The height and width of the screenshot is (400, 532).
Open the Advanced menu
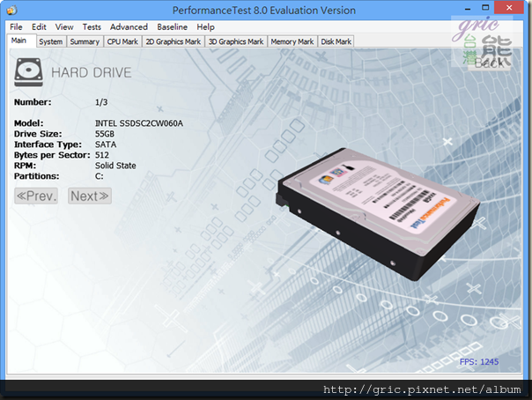pos(129,26)
